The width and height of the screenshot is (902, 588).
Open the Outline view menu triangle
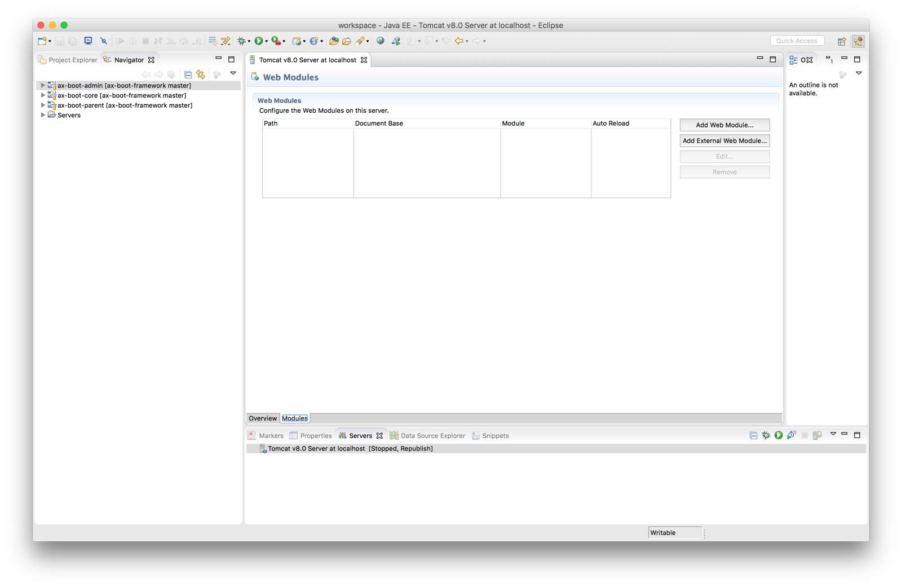click(x=859, y=73)
